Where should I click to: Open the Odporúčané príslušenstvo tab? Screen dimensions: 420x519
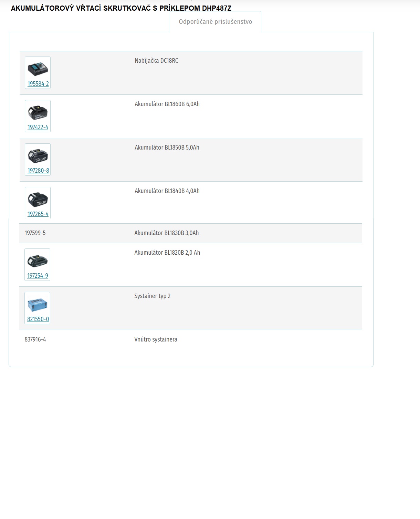pyautogui.click(x=216, y=22)
